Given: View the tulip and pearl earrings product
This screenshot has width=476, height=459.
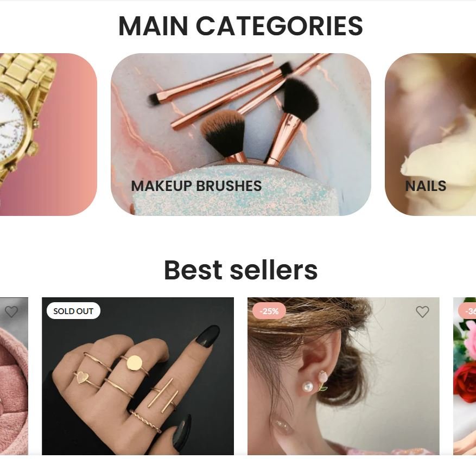Looking at the screenshot, I should pos(344,376).
